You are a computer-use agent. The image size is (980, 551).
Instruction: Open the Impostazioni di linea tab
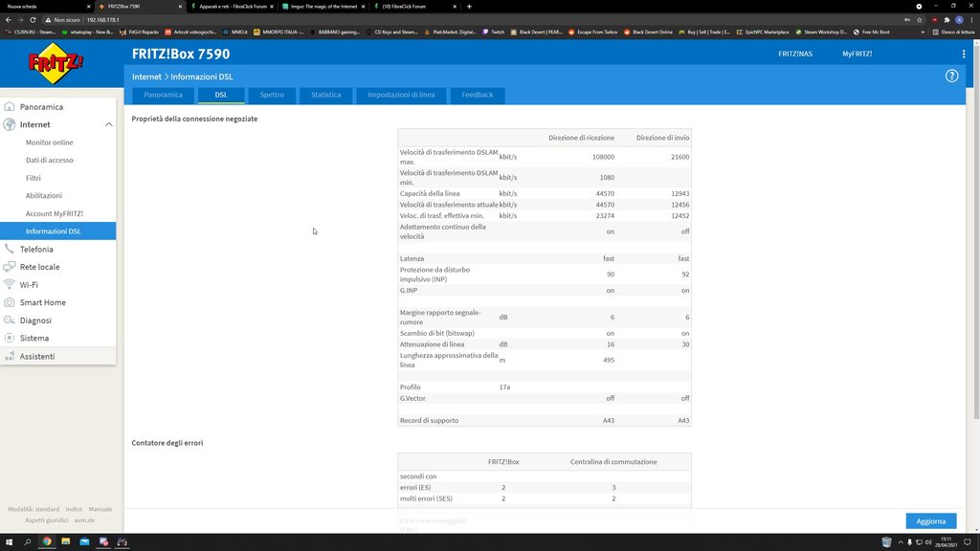[x=401, y=95]
